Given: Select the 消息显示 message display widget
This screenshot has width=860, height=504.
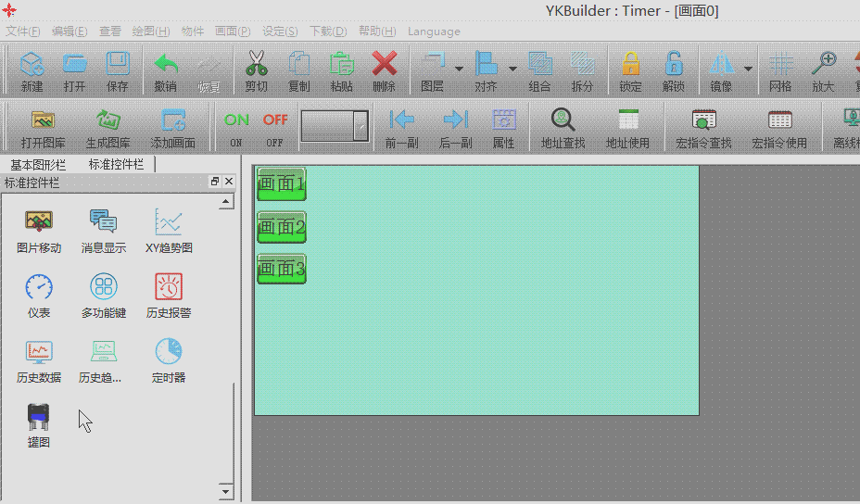Looking at the screenshot, I should coord(104,222).
